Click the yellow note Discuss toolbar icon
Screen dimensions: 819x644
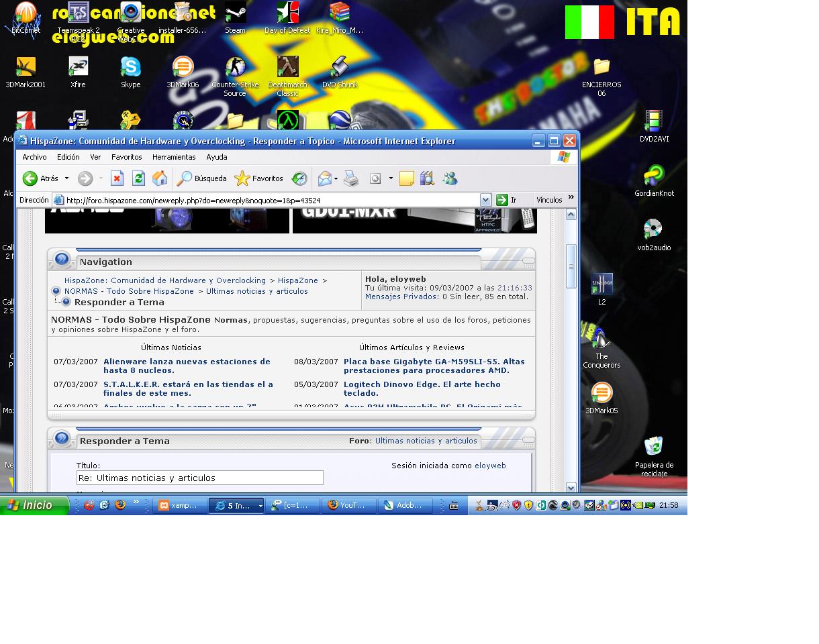point(406,178)
